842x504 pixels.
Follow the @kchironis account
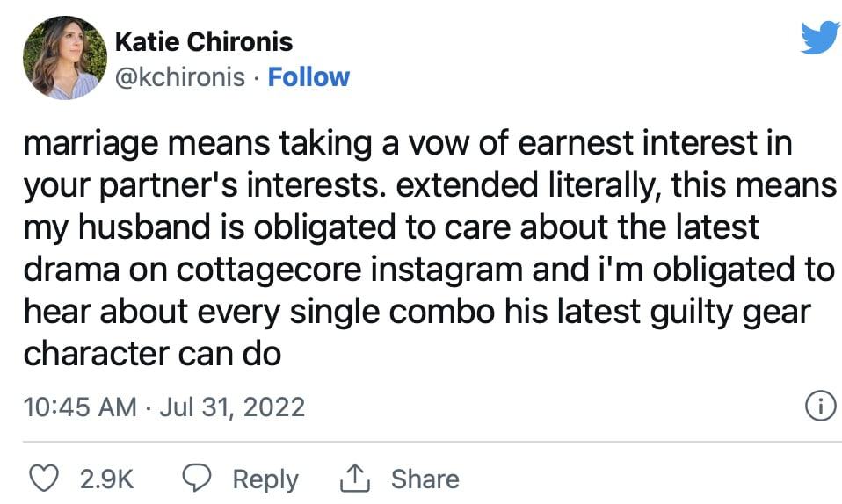click(x=308, y=77)
